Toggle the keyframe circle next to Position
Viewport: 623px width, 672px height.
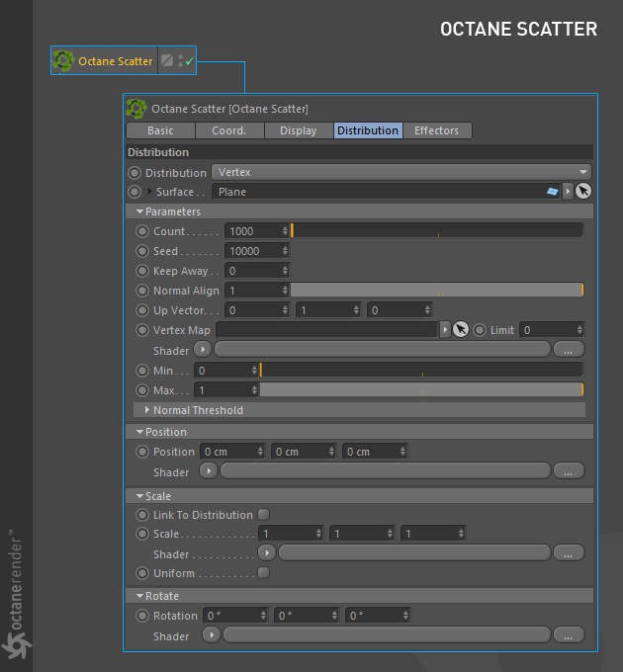[x=142, y=452]
